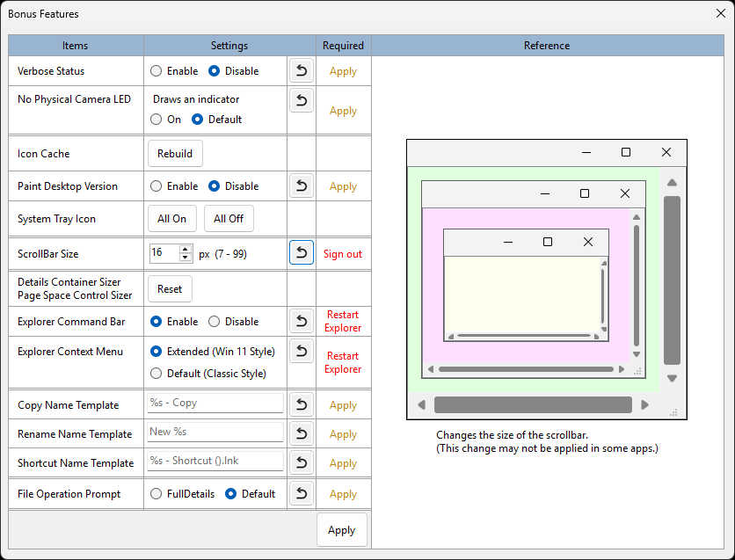Click All Off for System Tray Icon
Screen dimensions: 735x560
point(229,219)
